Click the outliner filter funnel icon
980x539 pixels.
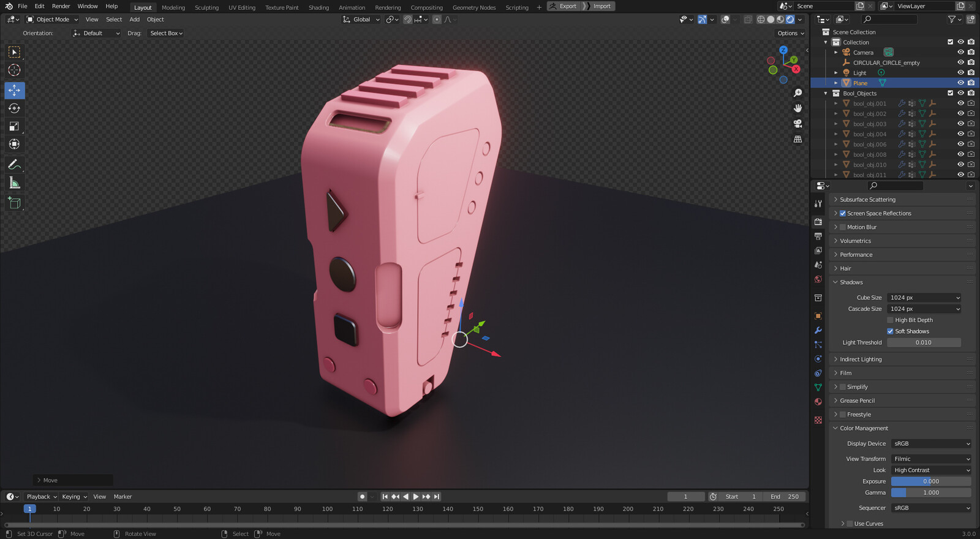click(952, 20)
